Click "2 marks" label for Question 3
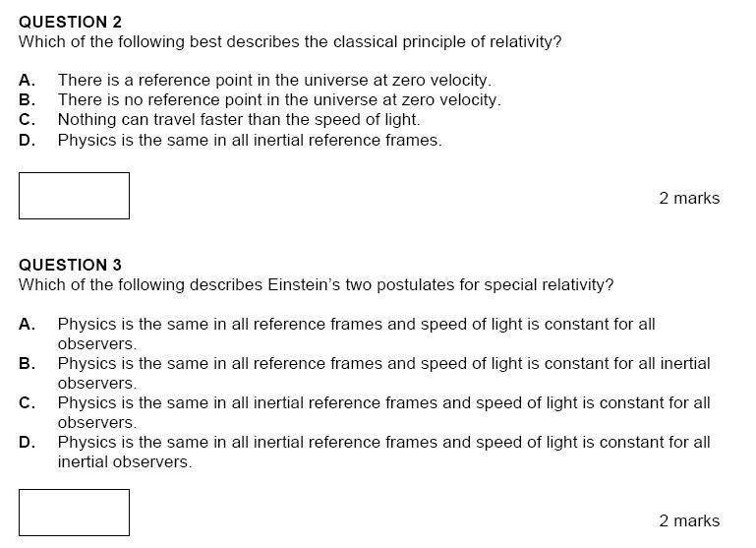This screenshot has height=548, width=756. click(x=689, y=520)
